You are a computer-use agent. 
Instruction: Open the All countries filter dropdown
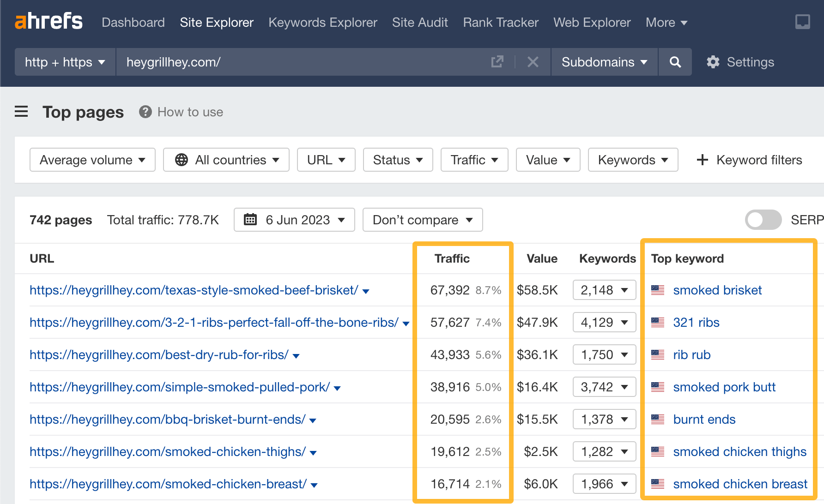(x=226, y=160)
